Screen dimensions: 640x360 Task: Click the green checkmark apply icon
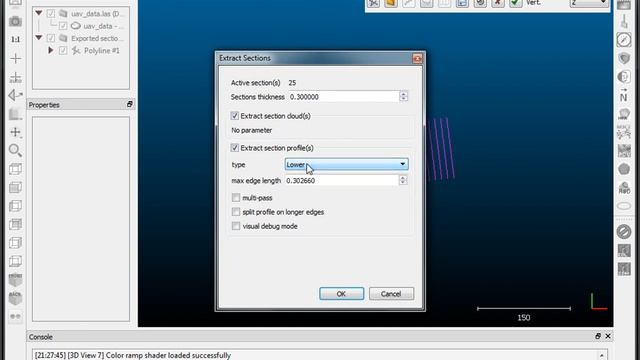click(516, 3)
